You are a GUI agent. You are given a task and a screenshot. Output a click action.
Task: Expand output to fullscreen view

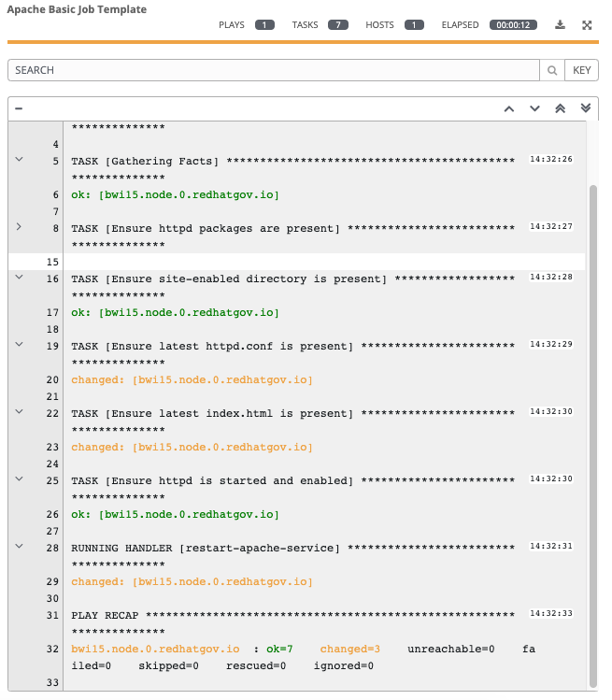tap(587, 25)
